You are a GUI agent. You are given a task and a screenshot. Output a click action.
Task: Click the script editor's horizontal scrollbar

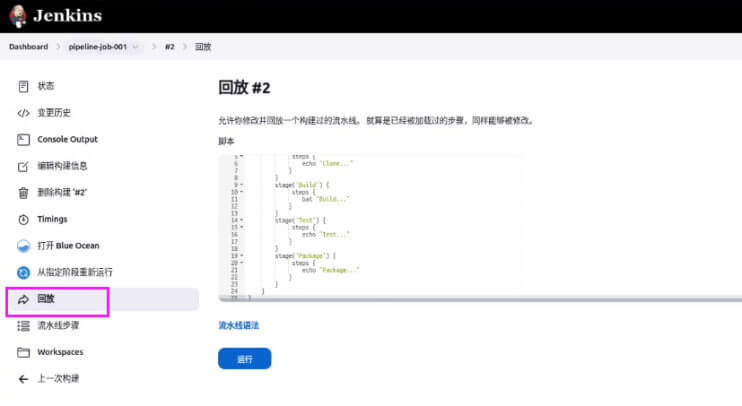[x=480, y=299]
